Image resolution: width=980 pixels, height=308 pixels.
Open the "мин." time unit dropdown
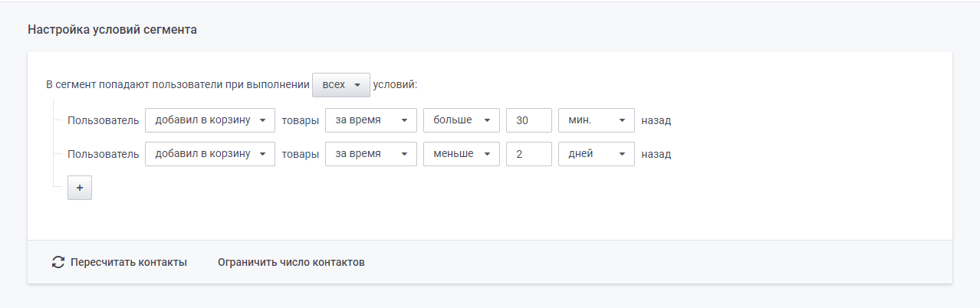click(x=597, y=120)
